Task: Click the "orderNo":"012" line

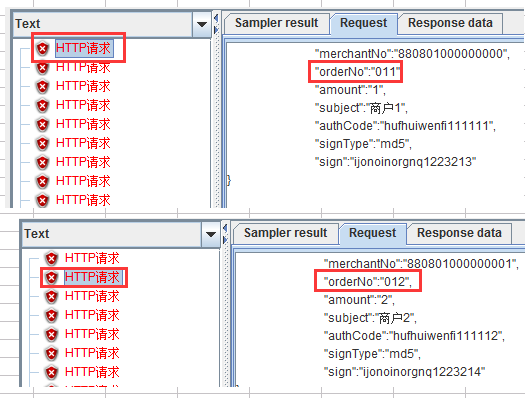Action: [368, 282]
